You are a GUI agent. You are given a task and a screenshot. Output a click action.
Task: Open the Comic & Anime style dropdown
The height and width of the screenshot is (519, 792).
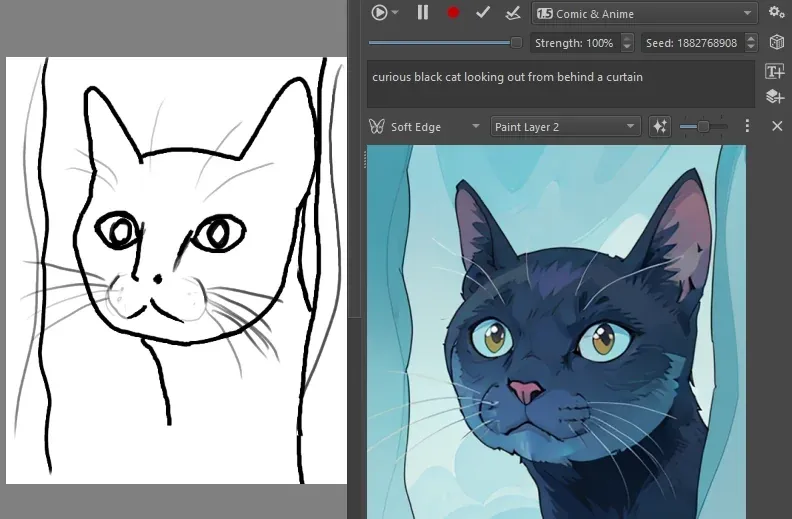tap(644, 13)
